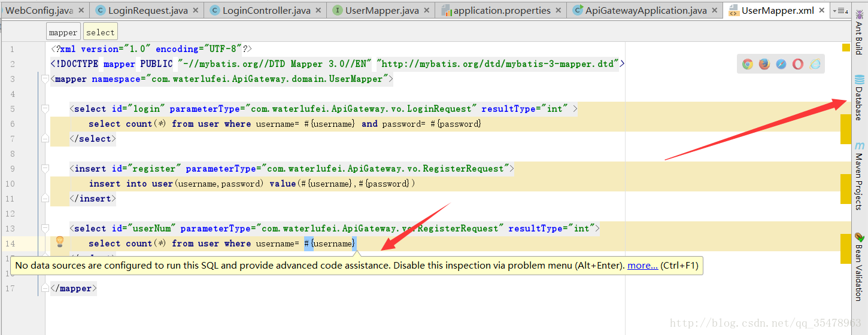Click the select breadcrumb
Viewport: 868px width, 335px height.
point(100,32)
